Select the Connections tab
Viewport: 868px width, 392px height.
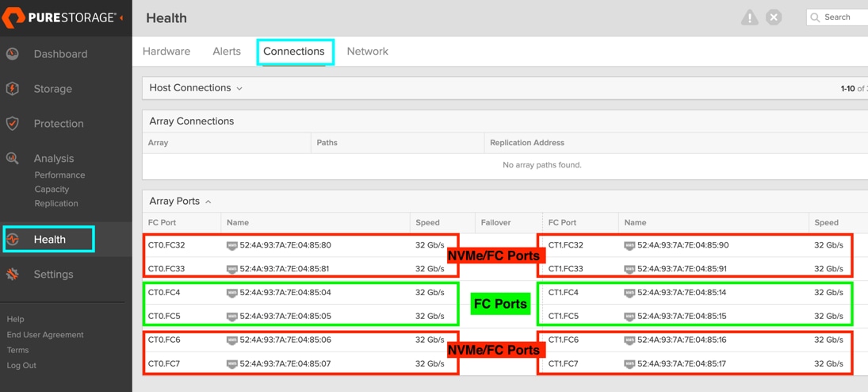pos(294,51)
